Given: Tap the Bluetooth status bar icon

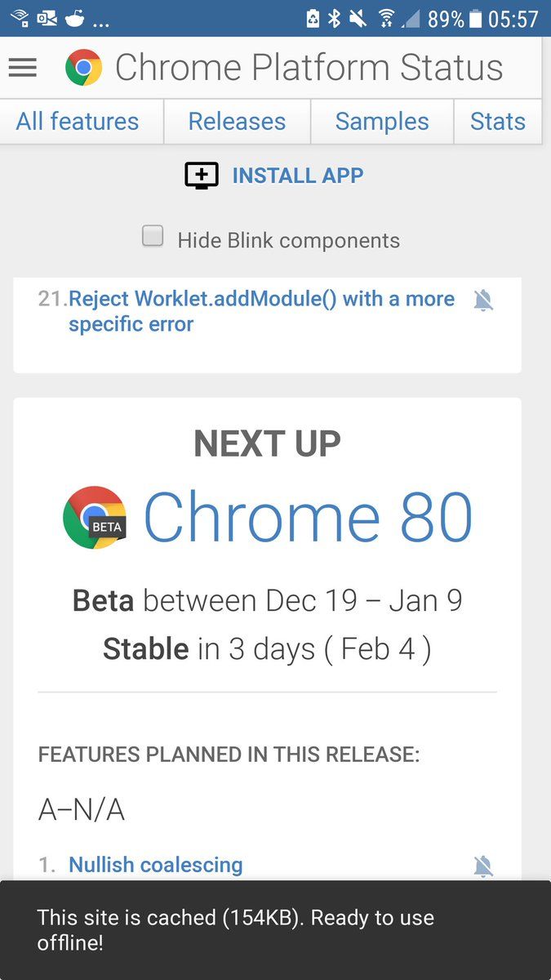Looking at the screenshot, I should point(335,18).
